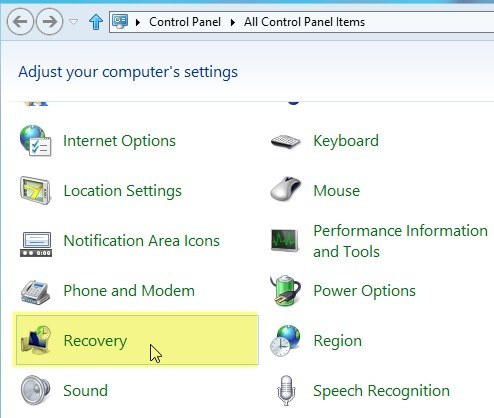Expand the arrow before Control Panel breadcrumb
This screenshot has width=494, height=418.
pyautogui.click(x=138, y=22)
